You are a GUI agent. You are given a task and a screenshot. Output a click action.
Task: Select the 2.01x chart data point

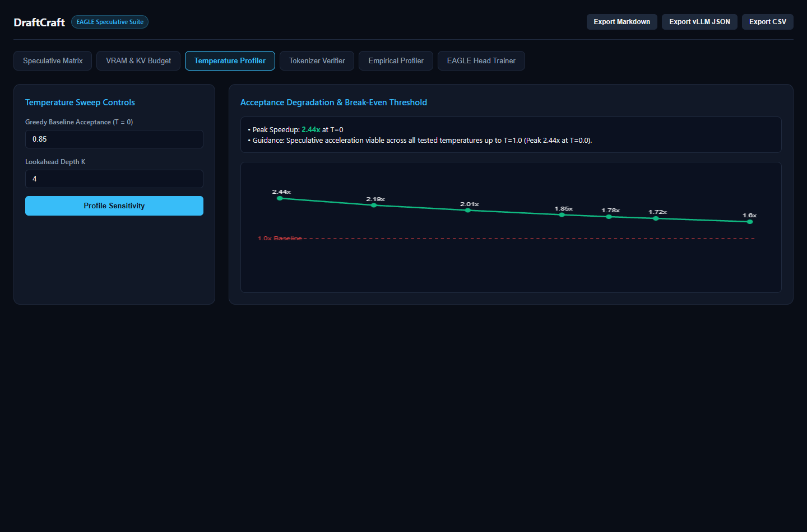tap(468, 211)
